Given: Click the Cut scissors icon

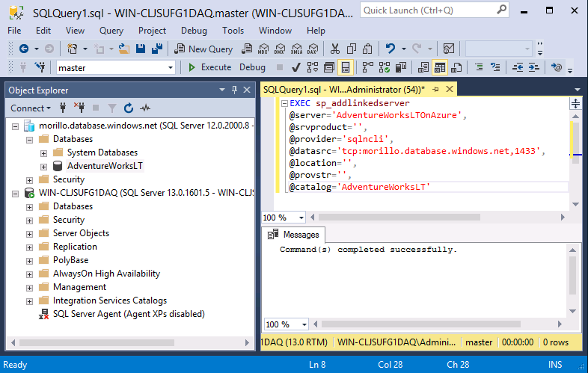Looking at the screenshot, I should (x=334, y=49).
